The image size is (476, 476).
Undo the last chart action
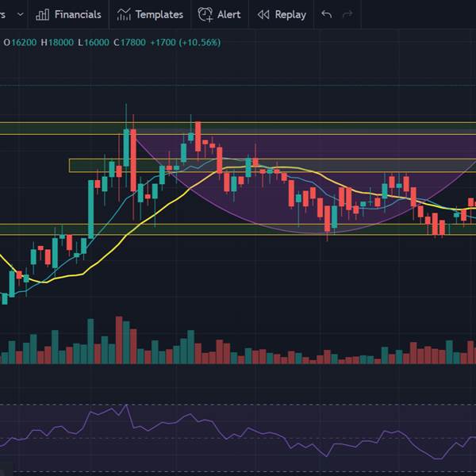(x=326, y=14)
